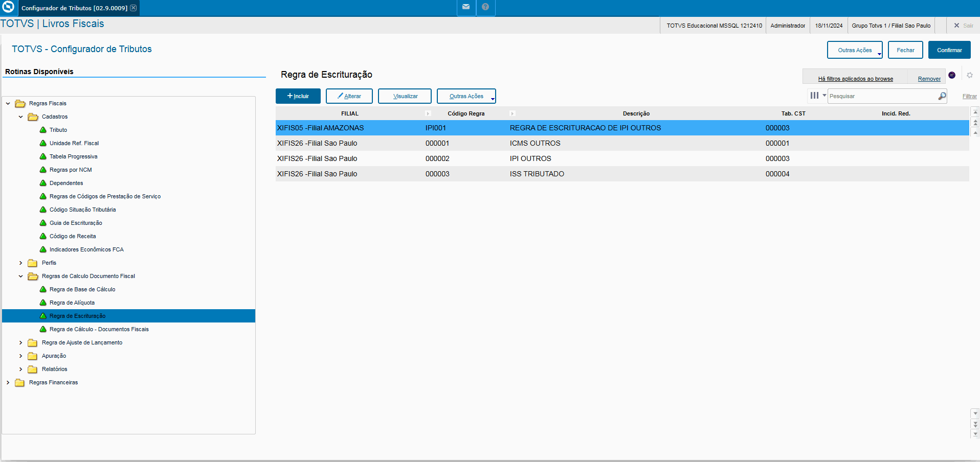This screenshot has height=462, width=980.
Task: Click the triangle icon beside Regra de Alíquota
Action: click(43, 303)
